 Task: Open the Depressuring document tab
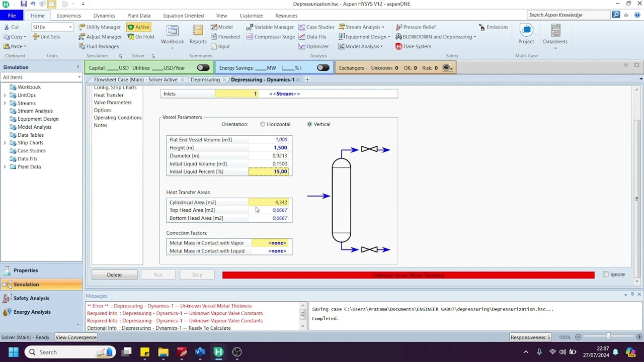[x=205, y=79]
